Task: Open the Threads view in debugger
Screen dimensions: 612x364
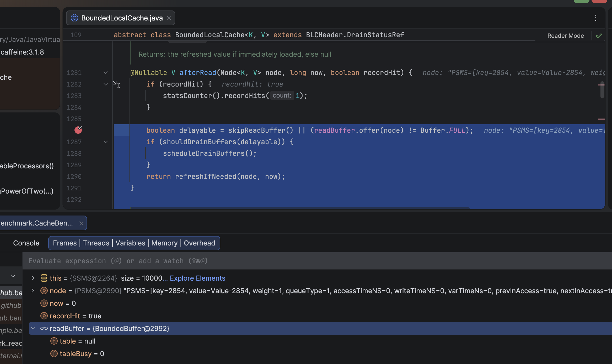Action: click(x=96, y=243)
